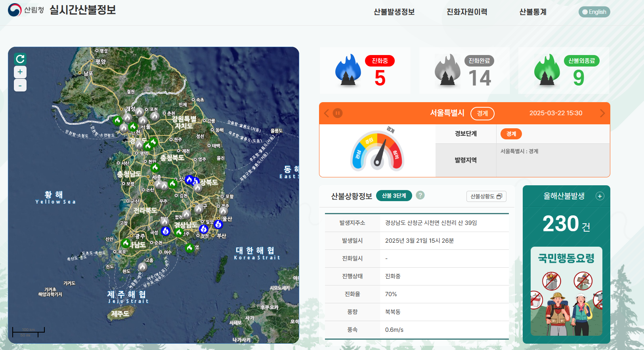Click the gray flame 진화완료 icon

click(x=447, y=70)
